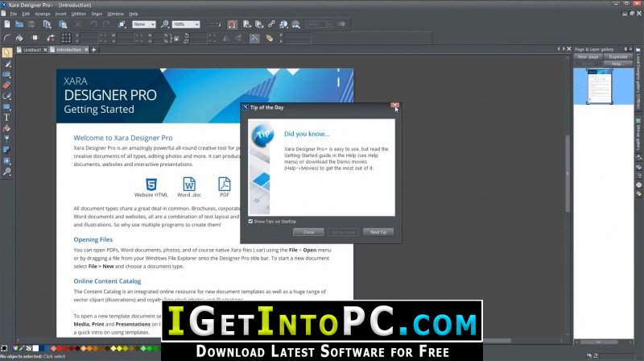
Task: Close the Untitled1 tab
Action: click(45, 50)
